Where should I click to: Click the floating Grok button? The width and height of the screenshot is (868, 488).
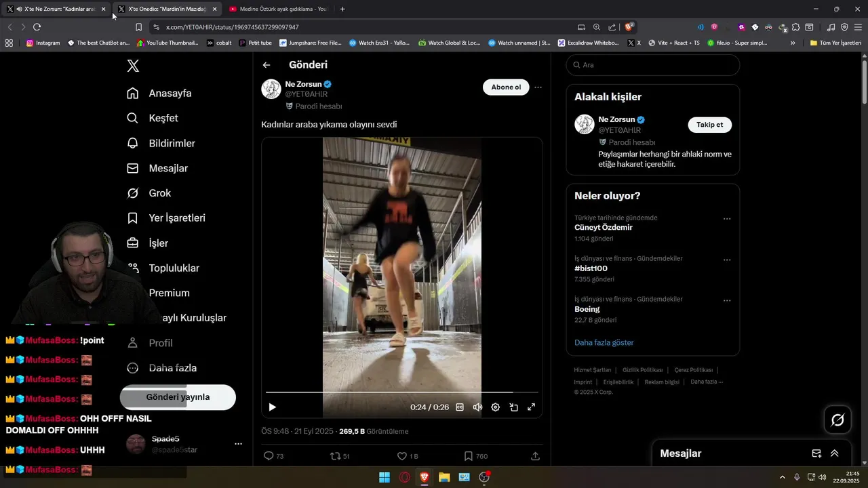pyautogui.click(x=837, y=420)
